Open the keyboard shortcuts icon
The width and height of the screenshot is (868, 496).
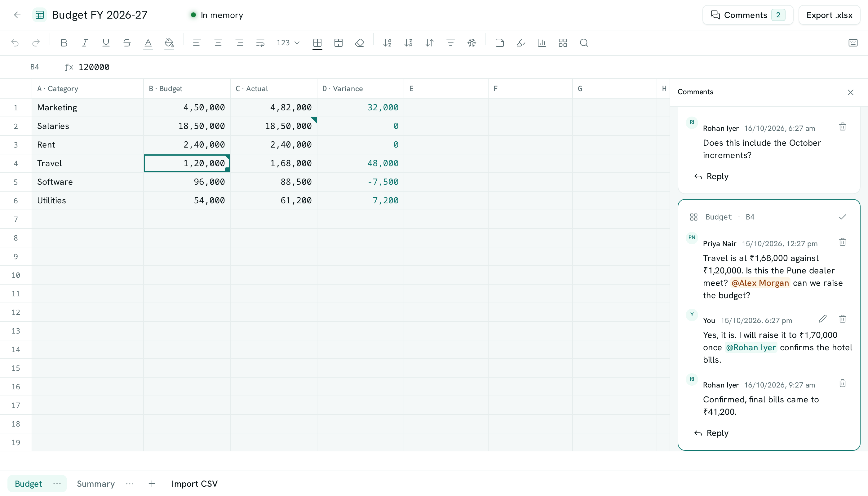pos(853,43)
